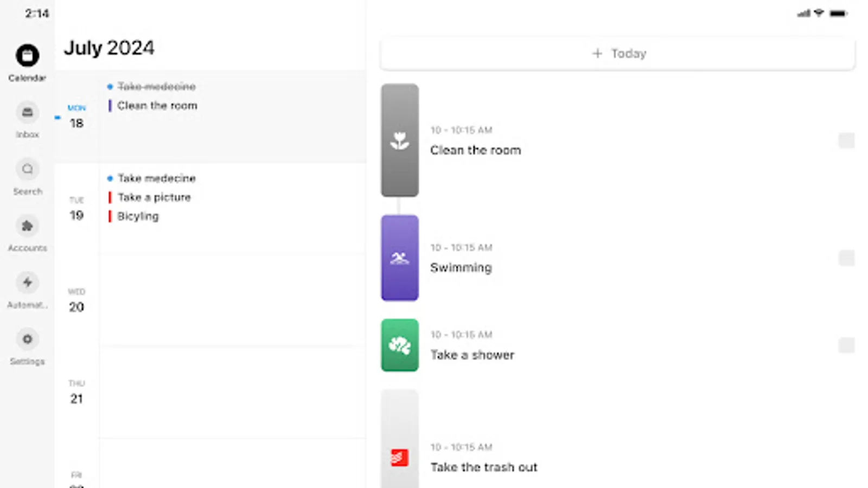Open Search from the sidebar
Viewport: 868px width, 488px height.
[27, 169]
